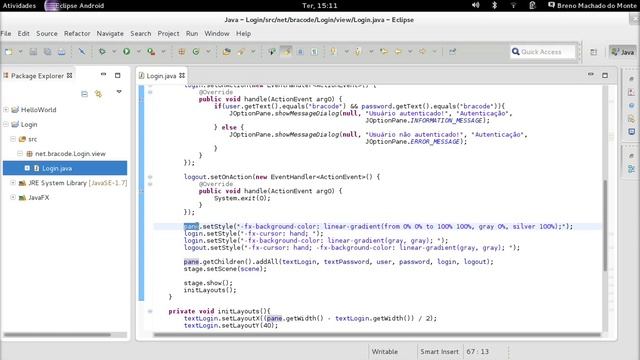Minimize the Package Explorer view
Screen dimensions: 640x360
pyautogui.click(x=103, y=75)
